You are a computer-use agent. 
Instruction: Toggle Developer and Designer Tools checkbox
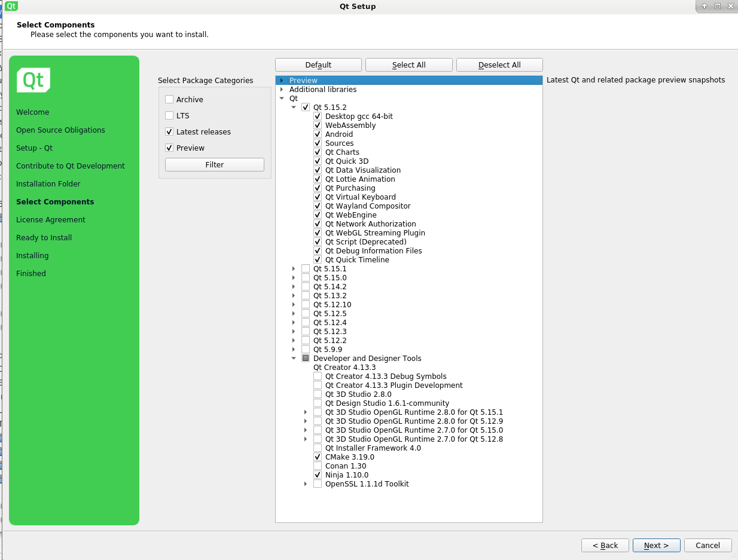[306, 359]
